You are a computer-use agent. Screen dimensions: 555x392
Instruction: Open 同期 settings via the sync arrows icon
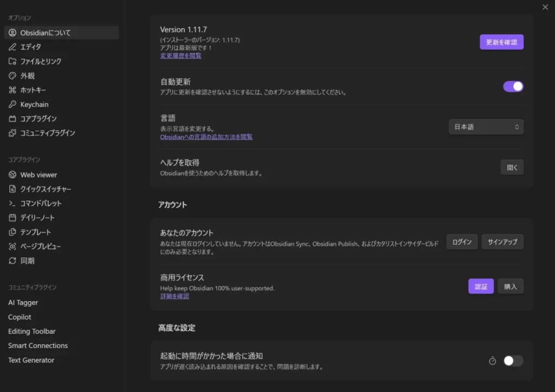(12, 260)
